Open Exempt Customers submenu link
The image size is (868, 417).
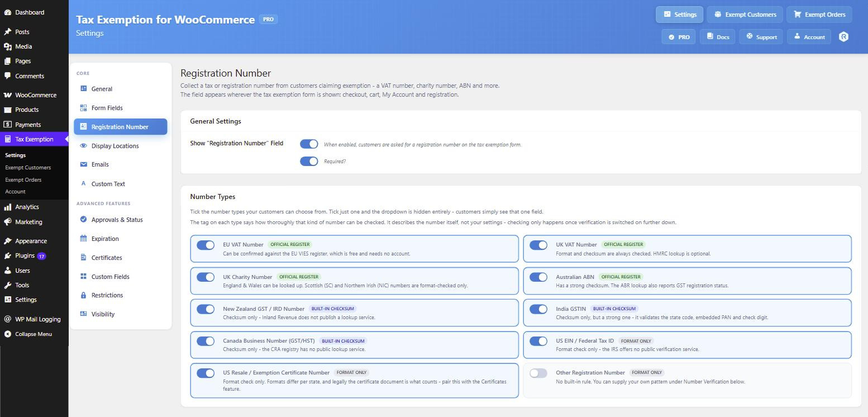coord(28,168)
